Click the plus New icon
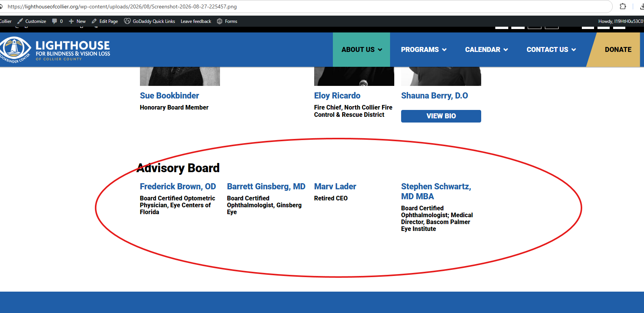 71,21
